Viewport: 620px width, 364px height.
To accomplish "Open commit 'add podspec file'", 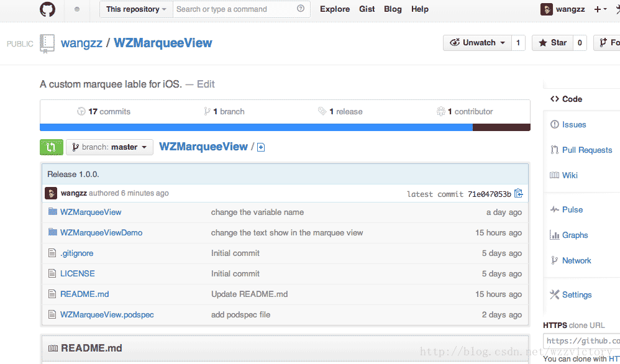I will click(241, 314).
